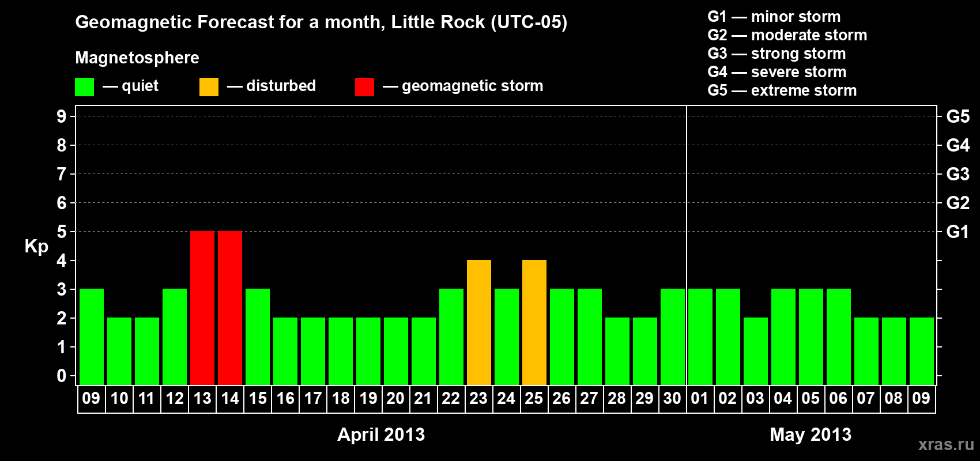Click the date cell 20 in April
Screen dimensions: 980x461
coord(396,399)
